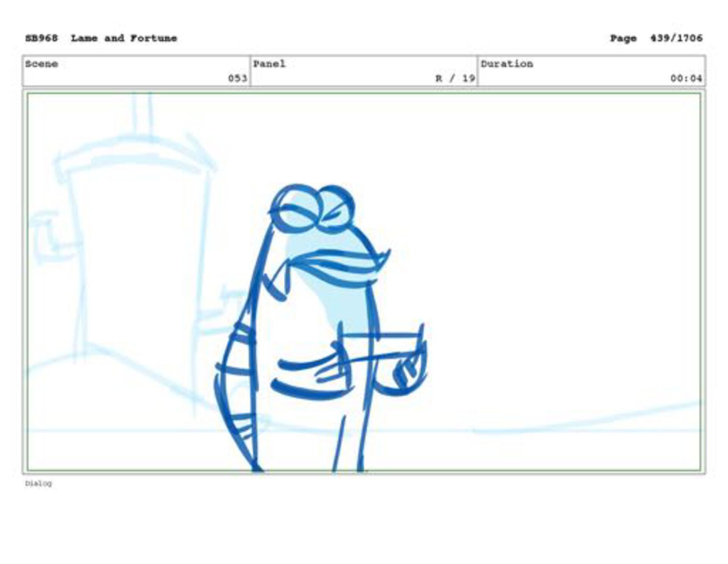Screen dimensions: 728x564
Task: Click the 'Duration' header label
Action: pos(507,64)
